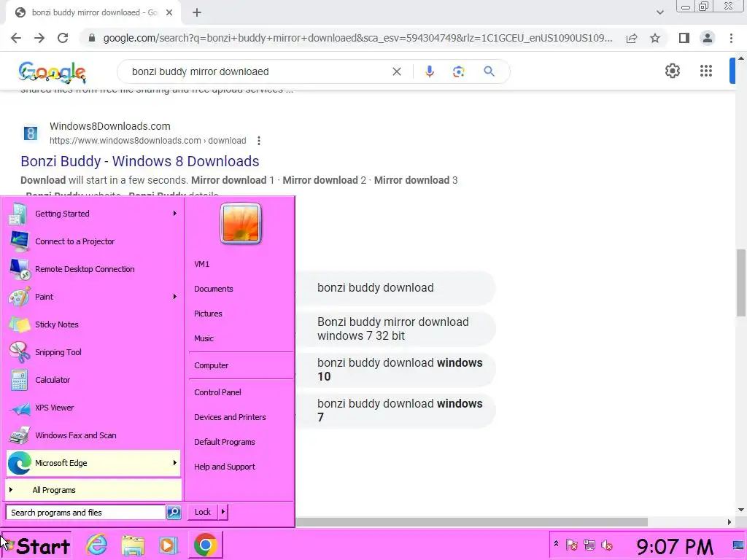
Task: Click the Chrome address bar URL
Action: click(357, 38)
